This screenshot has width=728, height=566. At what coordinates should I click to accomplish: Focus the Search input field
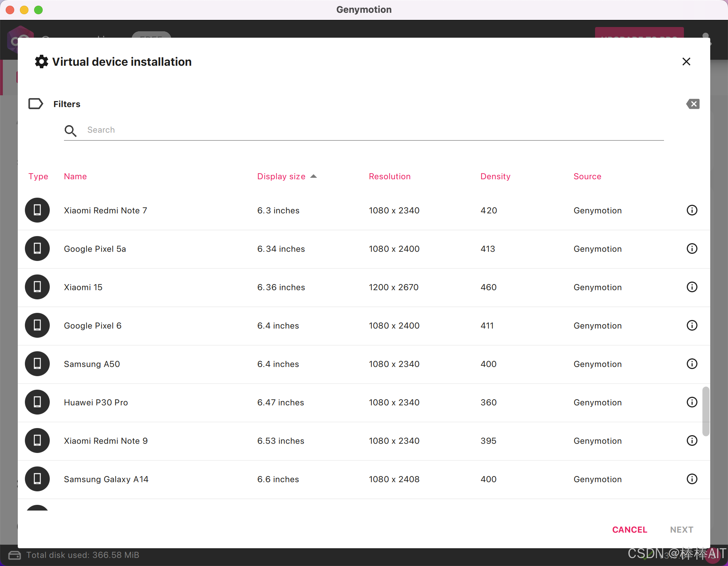coord(364,130)
